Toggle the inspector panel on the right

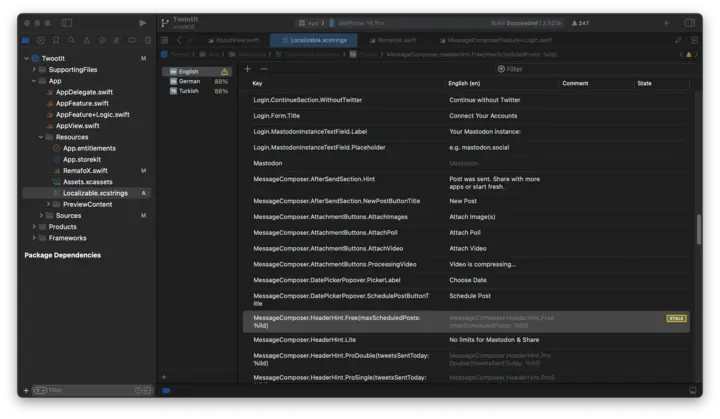(x=690, y=22)
